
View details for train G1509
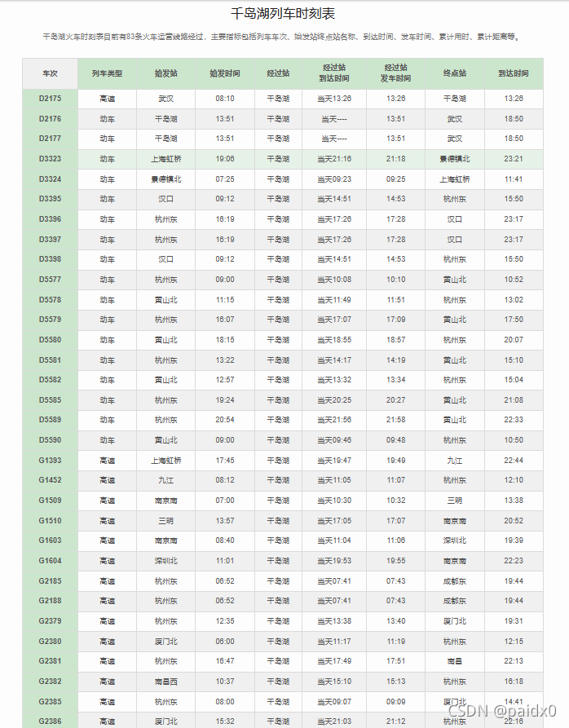[x=50, y=501]
